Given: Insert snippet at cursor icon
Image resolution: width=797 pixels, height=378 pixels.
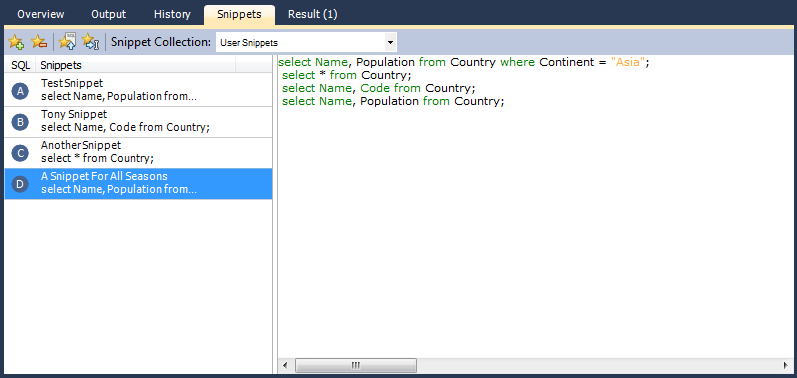Looking at the screenshot, I should [90, 42].
